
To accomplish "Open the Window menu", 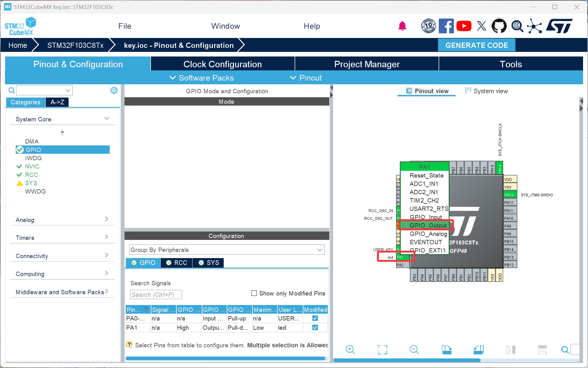I will [226, 26].
